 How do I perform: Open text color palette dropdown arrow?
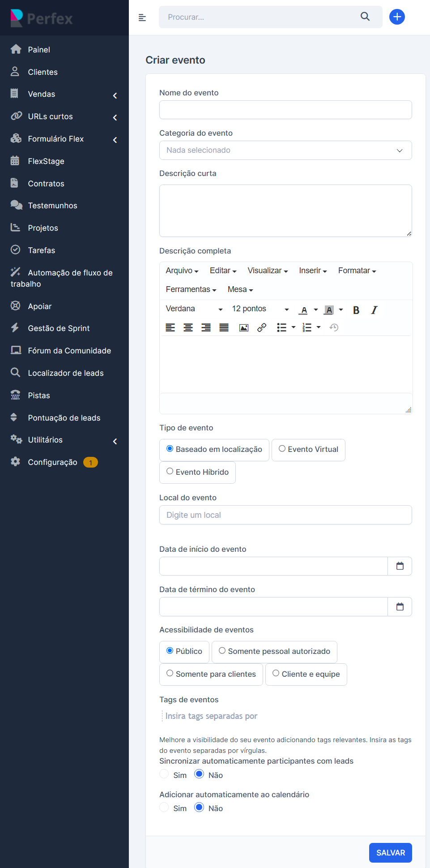[x=316, y=309]
